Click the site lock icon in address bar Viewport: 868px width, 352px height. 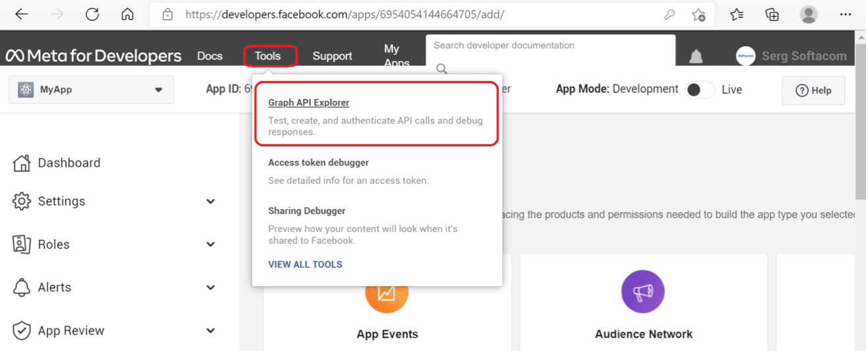[168, 15]
